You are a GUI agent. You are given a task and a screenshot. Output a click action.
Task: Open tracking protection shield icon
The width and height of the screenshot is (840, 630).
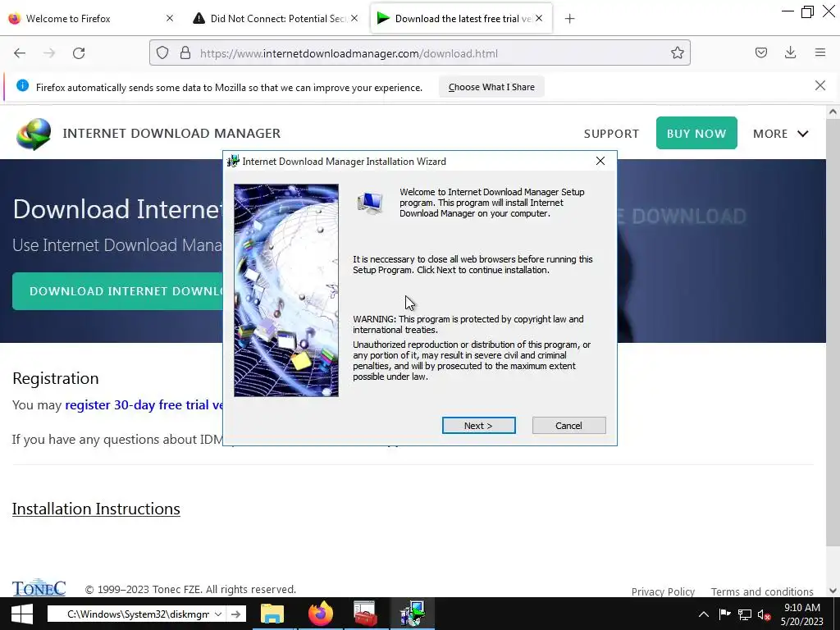point(162,53)
